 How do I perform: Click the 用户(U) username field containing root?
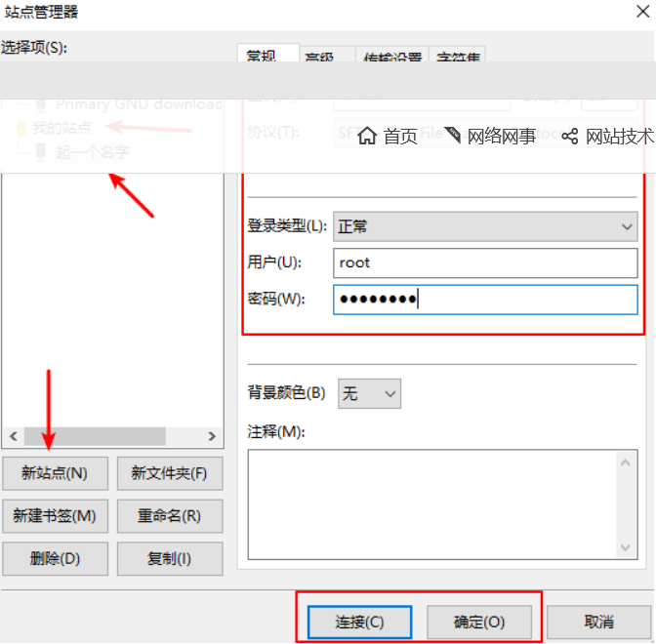[x=485, y=263]
